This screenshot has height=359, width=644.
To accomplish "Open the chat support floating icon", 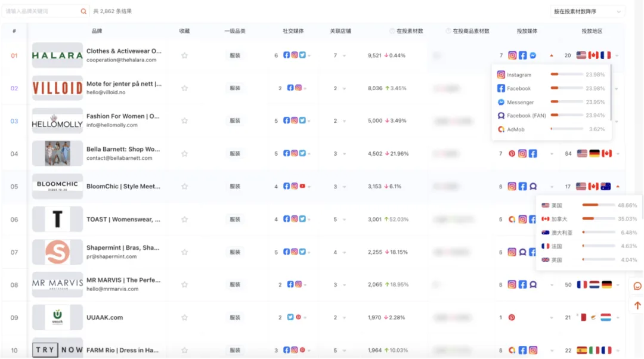I will click(x=637, y=286).
